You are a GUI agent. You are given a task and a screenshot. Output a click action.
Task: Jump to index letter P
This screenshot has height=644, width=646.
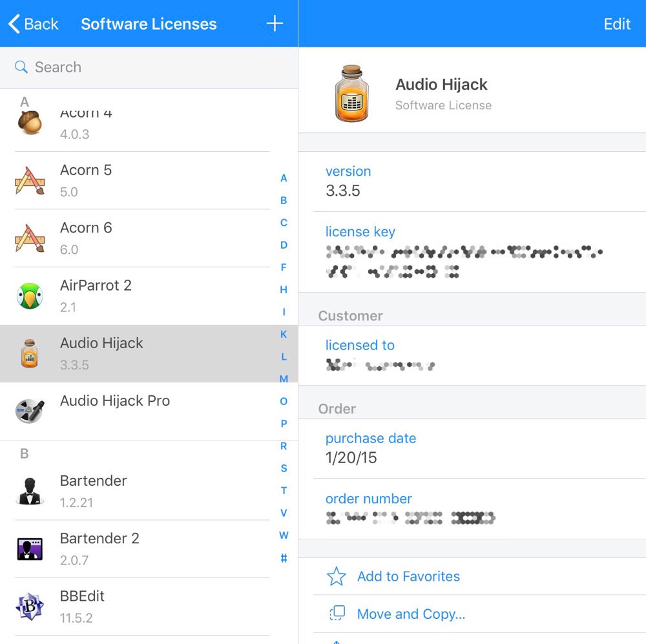pyautogui.click(x=284, y=423)
